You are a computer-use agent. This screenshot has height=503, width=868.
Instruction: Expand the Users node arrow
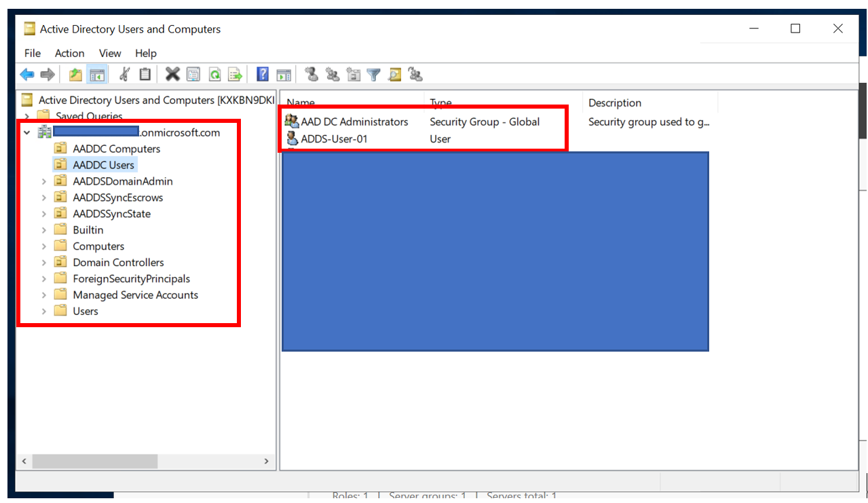pos(44,312)
